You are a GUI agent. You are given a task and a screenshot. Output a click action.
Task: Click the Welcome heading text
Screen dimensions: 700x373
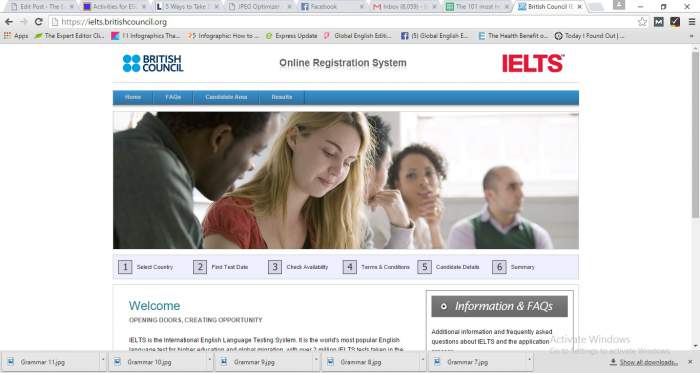tap(154, 306)
